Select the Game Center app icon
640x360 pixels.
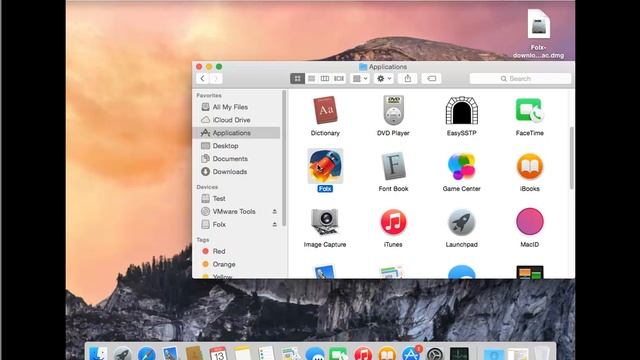pyautogui.click(x=461, y=166)
